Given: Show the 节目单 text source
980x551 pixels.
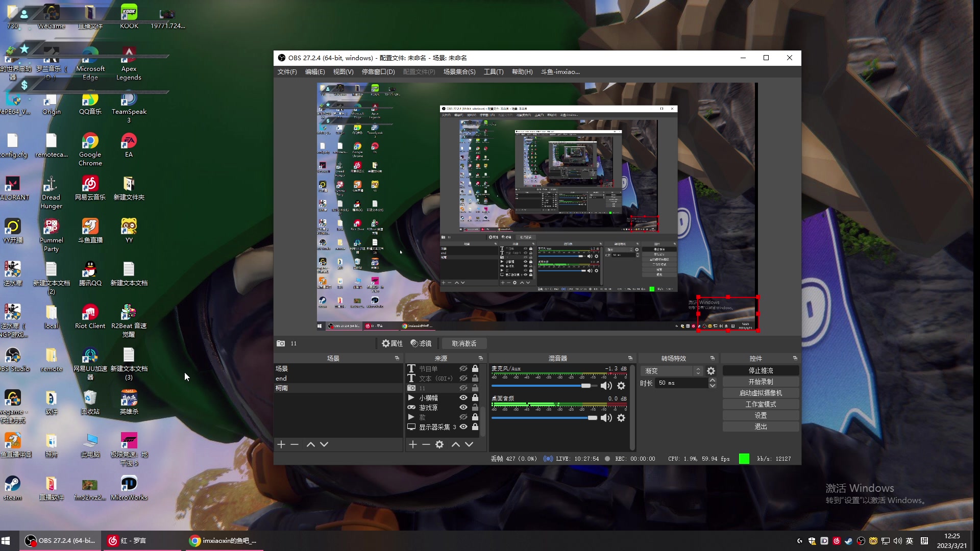Looking at the screenshot, I should click(463, 368).
